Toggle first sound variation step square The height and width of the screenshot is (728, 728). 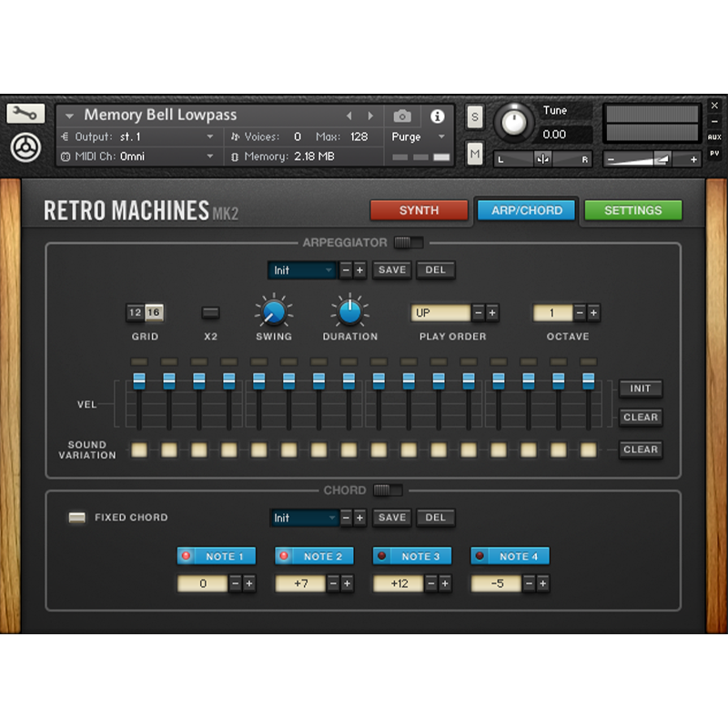(139, 450)
